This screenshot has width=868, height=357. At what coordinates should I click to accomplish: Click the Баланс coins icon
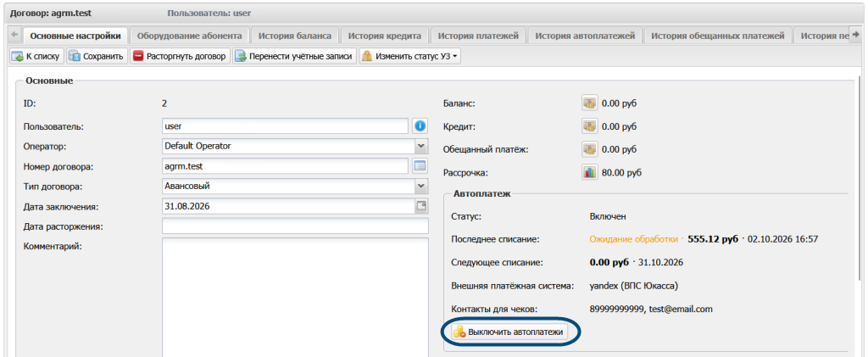click(x=590, y=103)
